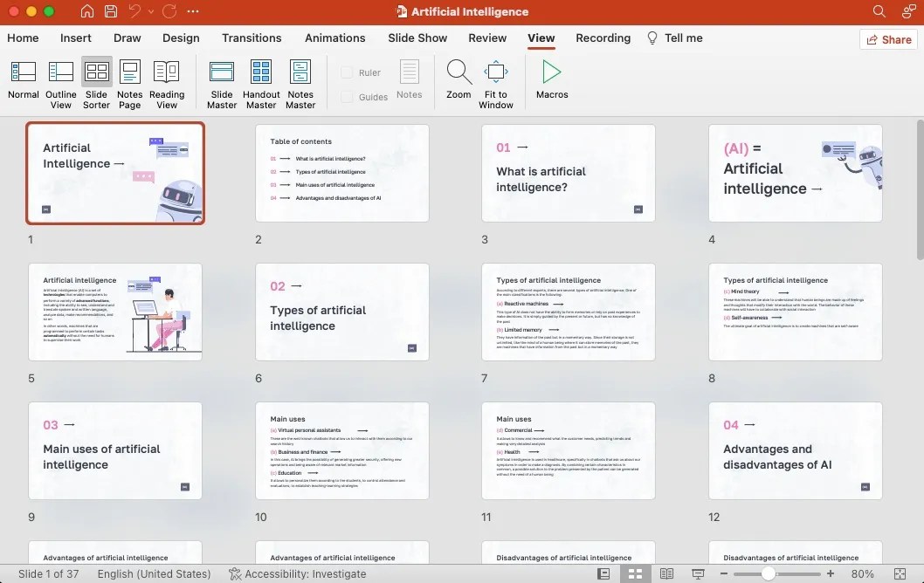
Task: Open the Recording ribbon tab
Action: tap(603, 38)
